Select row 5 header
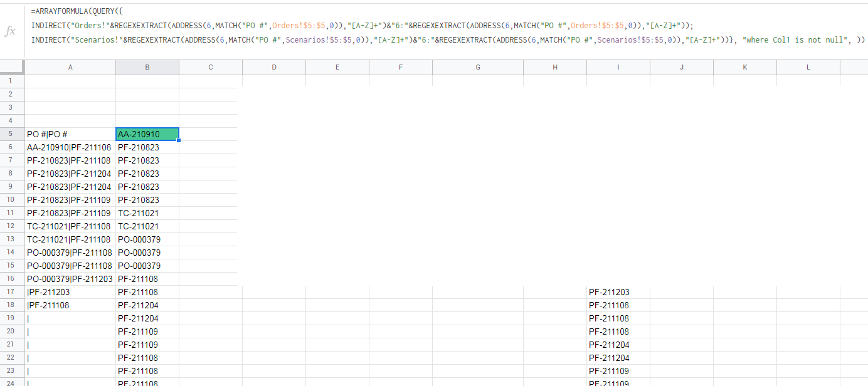This screenshot has width=868, height=386. (x=12, y=134)
